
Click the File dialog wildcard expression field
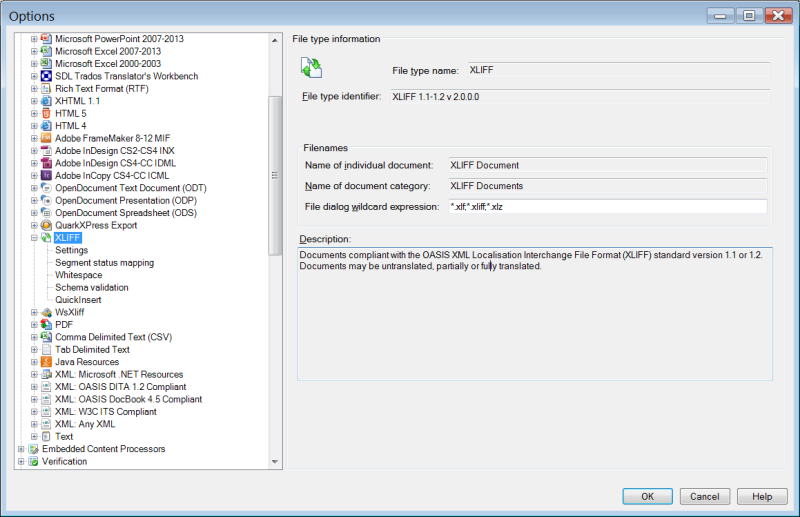608,207
